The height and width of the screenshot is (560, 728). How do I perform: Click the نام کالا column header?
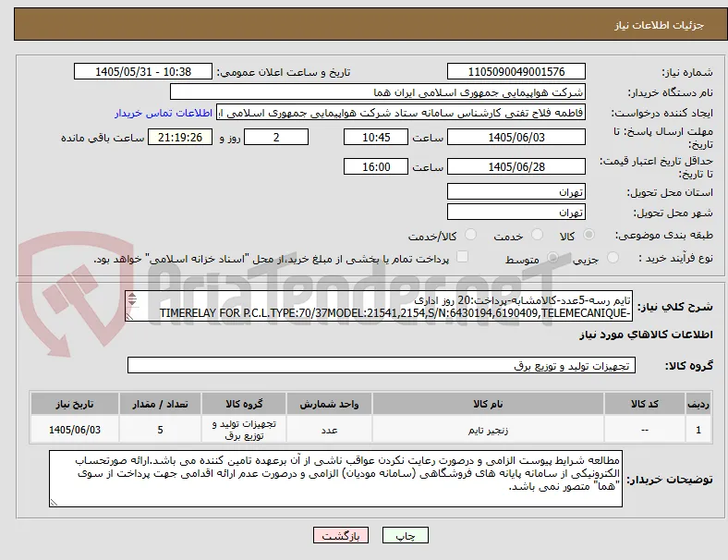pos(488,404)
